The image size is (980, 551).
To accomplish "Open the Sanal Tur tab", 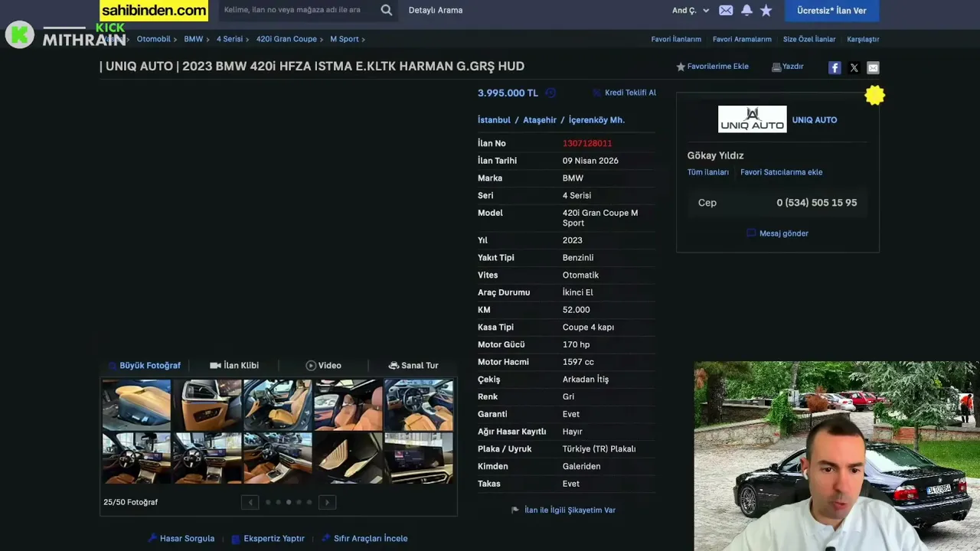I will pos(413,366).
